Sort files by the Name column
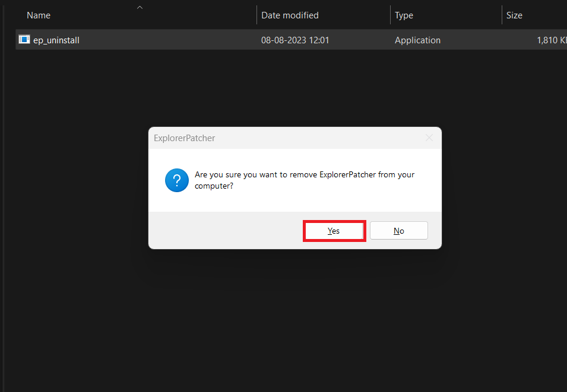The width and height of the screenshot is (567, 392). pyautogui.click(x=38, y=15)
